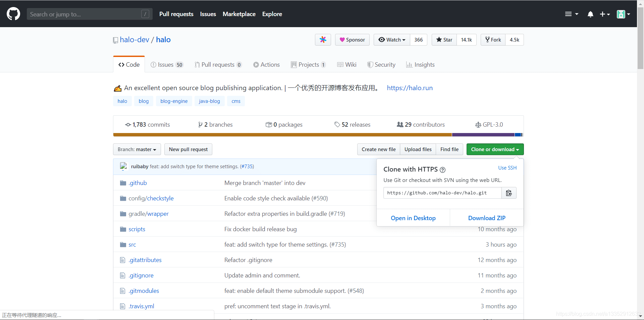This screenshot has width=644, height=320.
Task: Open the Insights tab
Action: coord(420,65)
